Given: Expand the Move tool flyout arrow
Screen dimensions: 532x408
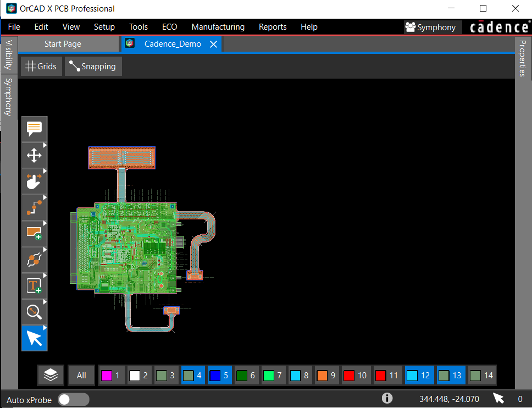Looking at the screenshot, I should click(x=45, y=145).
